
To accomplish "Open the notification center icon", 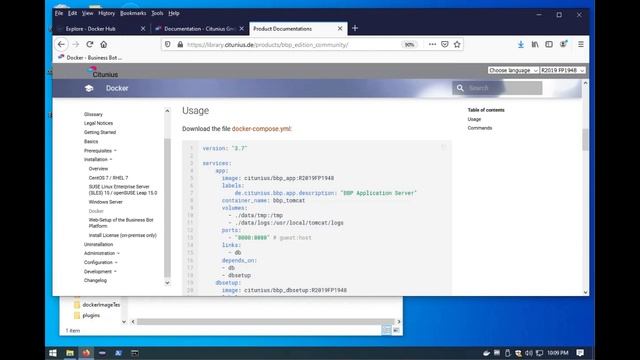I will click(x=580, y=353).
